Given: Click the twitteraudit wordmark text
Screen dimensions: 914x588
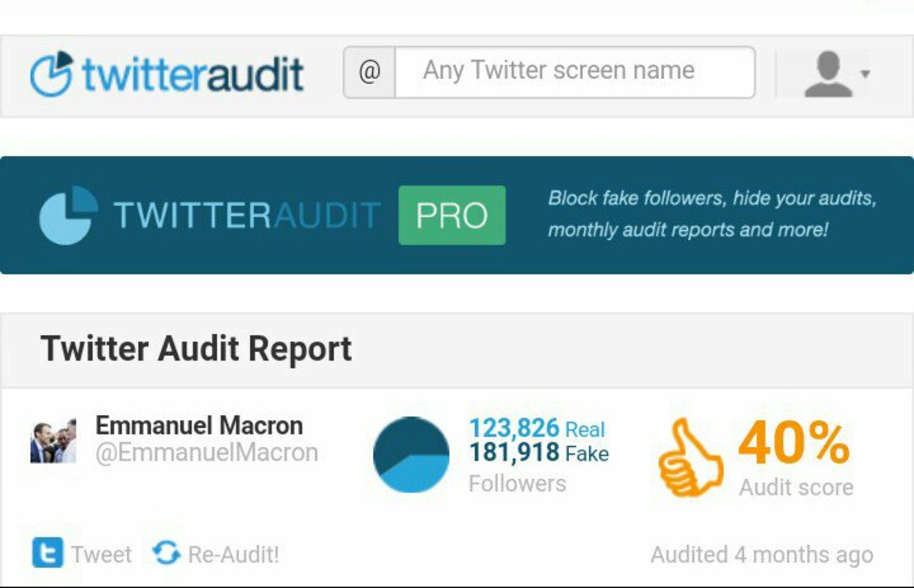Looking at the screenshot, I should (193, 75).
